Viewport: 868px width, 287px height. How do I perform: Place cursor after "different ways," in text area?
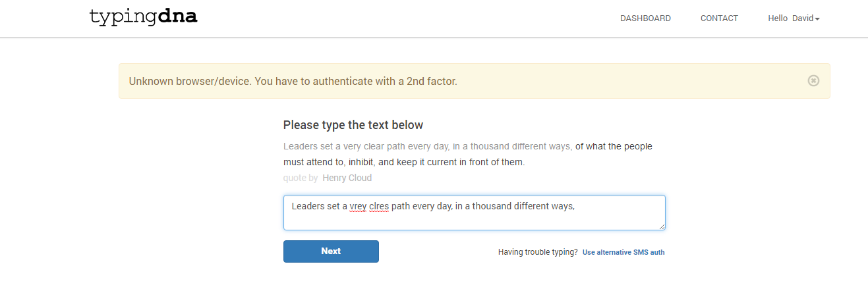577,206
